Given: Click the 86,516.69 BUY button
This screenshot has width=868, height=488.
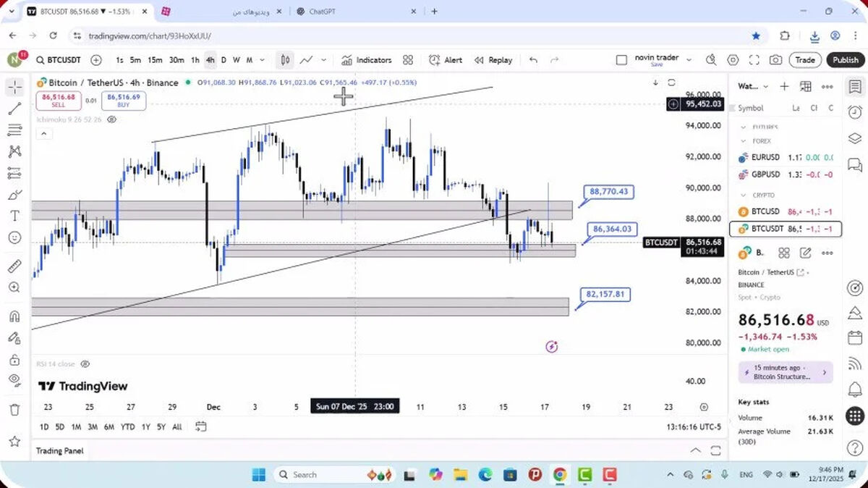Looking at the screenshot, I should [x=125, y=101].
